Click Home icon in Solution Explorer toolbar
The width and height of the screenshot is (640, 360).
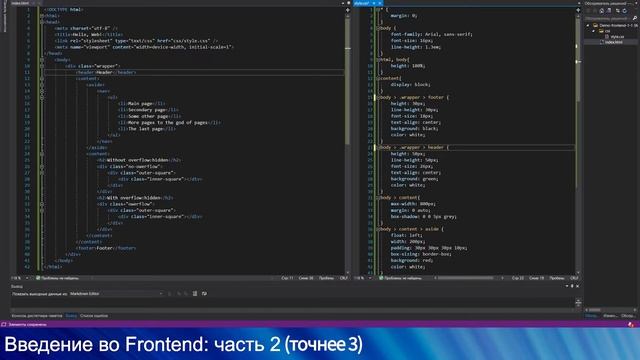pyautogui.click(x=602, y=11)
